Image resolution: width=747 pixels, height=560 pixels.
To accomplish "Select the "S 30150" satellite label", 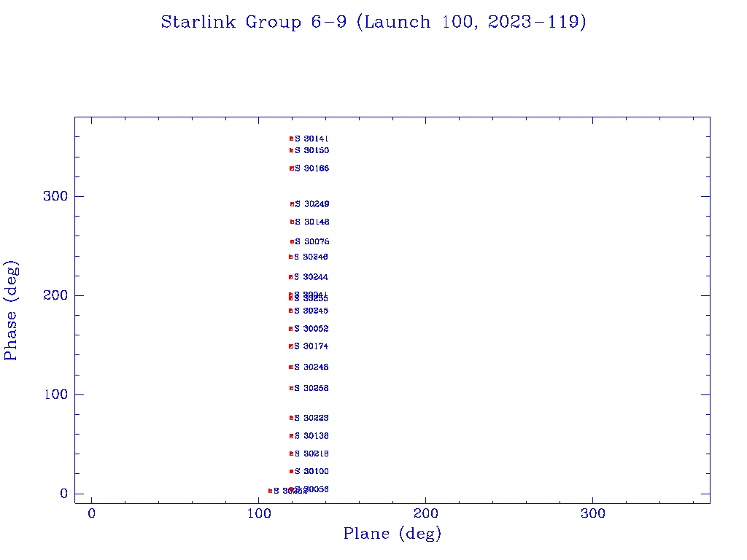I will tap(311, 150).
